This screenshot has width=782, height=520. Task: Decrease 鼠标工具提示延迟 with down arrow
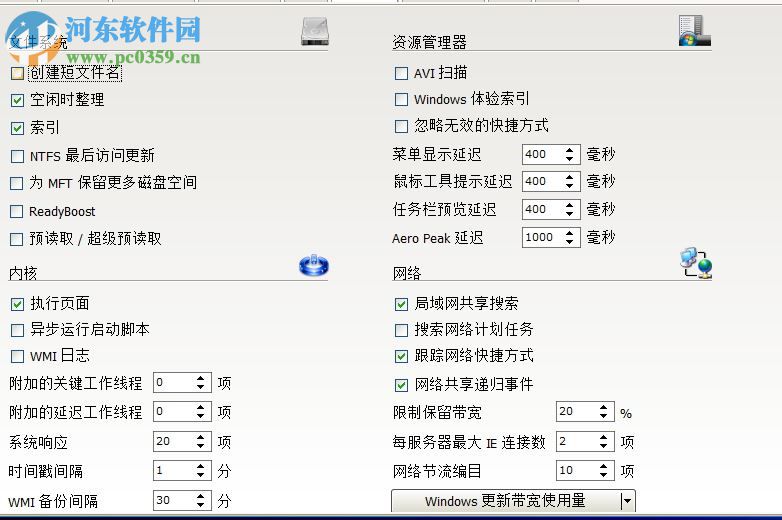pyautogui.click(x=570, y=186)
